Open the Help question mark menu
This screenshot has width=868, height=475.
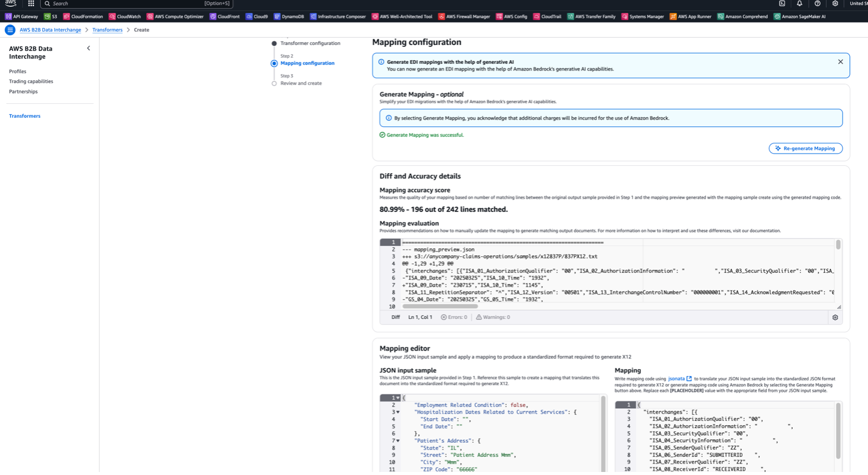[x=818, y=4]
